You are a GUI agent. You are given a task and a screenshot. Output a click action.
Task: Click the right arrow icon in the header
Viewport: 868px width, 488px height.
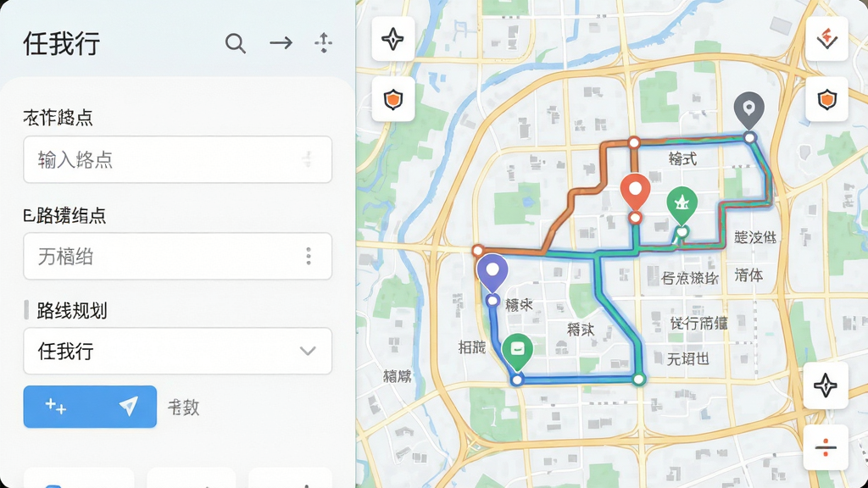tap(281, 42)
